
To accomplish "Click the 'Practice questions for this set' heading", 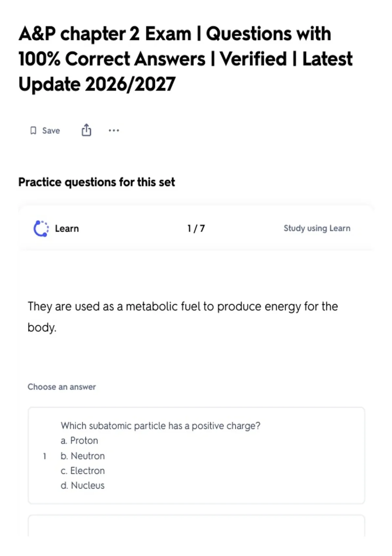I will pyautogui.click(x=97, y=182).
